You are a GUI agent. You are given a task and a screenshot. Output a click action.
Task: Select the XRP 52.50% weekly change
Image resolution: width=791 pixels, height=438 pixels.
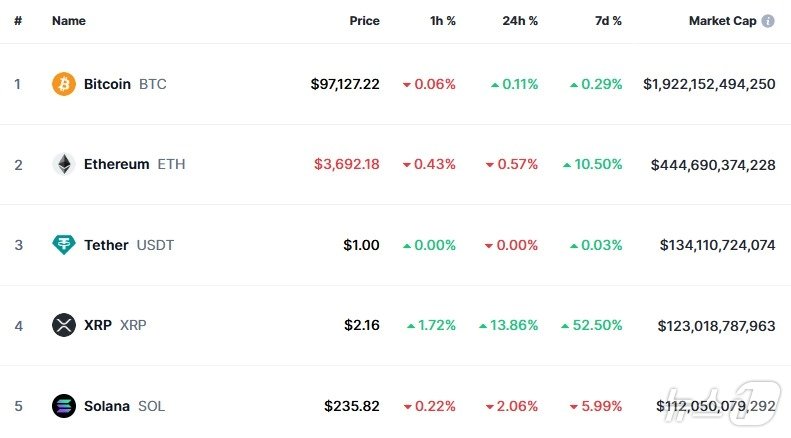click(596, 325)
